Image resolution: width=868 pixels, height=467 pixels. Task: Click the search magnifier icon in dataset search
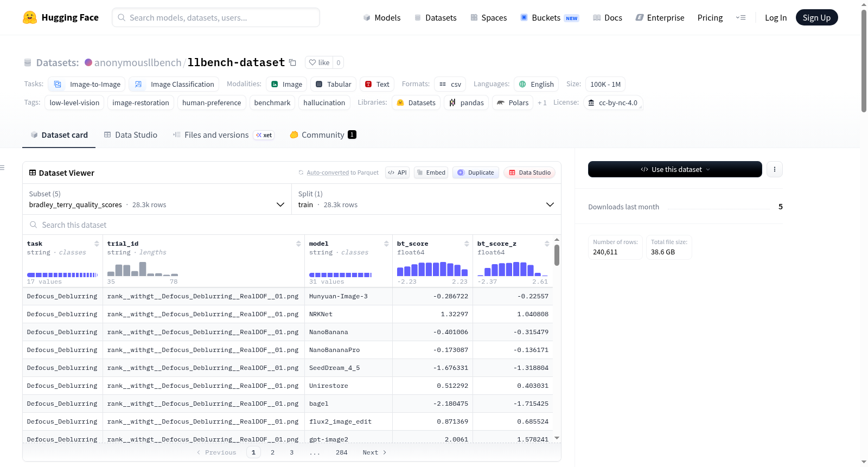click(x=34, y=225)
